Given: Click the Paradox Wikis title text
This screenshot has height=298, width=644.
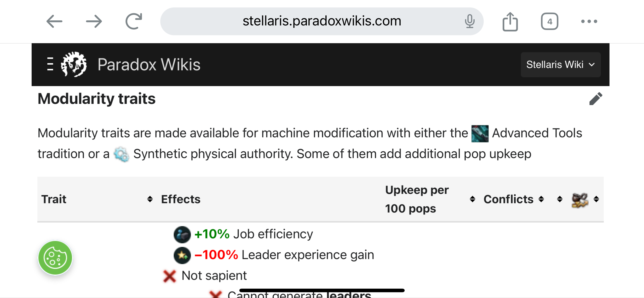Looking at the screenshot, I should [x=149, y=65].
